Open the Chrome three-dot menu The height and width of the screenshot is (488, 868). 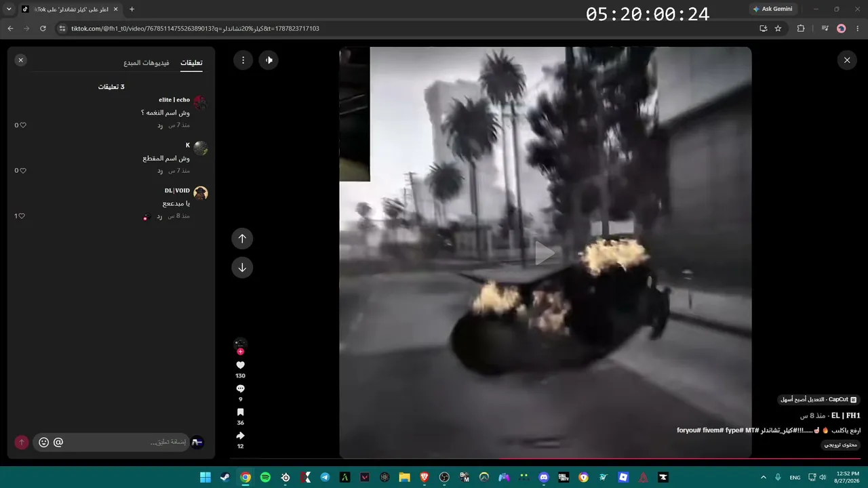pos(858,28)
